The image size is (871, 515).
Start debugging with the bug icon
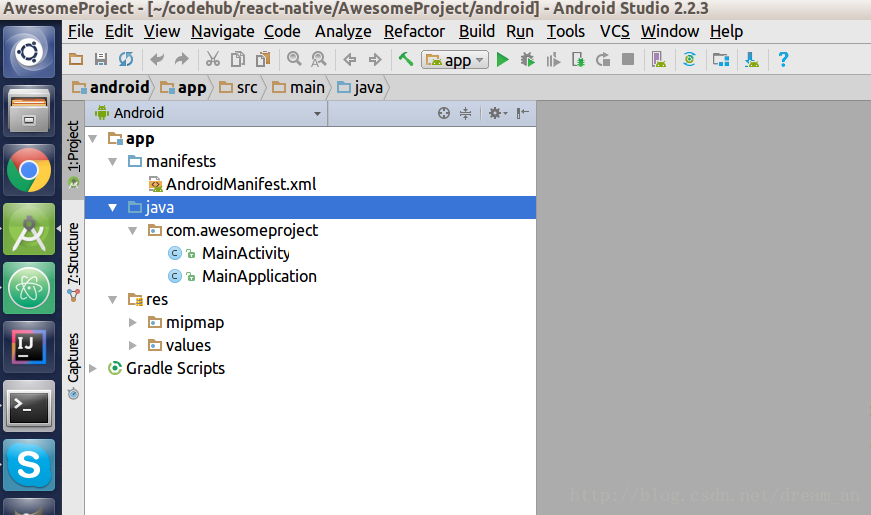pos(527,59)
